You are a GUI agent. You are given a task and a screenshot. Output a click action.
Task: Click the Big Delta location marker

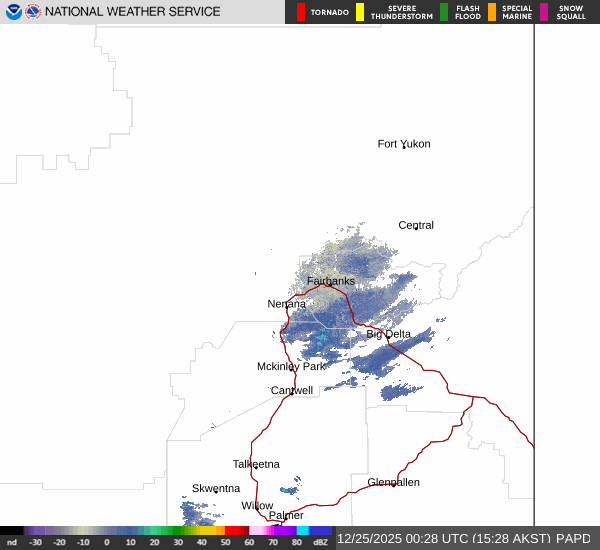388,335
